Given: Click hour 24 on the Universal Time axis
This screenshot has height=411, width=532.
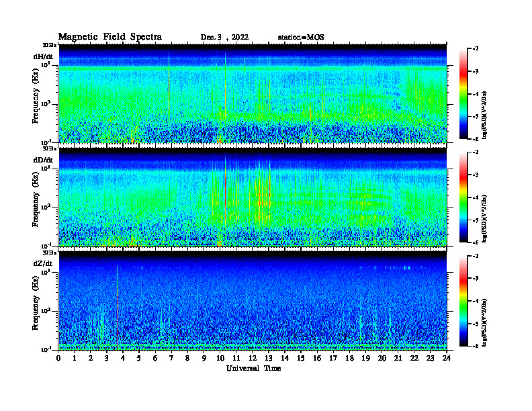Looking at the screenshot, I should pyautogui.click(x=447, y=359).
